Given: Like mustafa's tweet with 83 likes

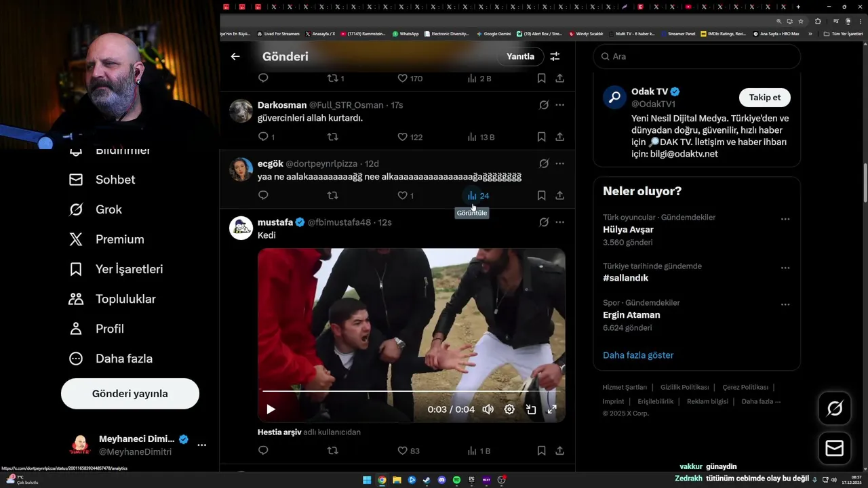Looking at the screenshot, I should pos(409,450).
